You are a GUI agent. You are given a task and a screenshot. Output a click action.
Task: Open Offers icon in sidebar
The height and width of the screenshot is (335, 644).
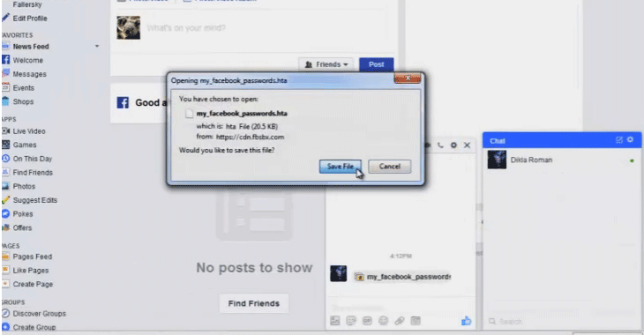(5, 227)
